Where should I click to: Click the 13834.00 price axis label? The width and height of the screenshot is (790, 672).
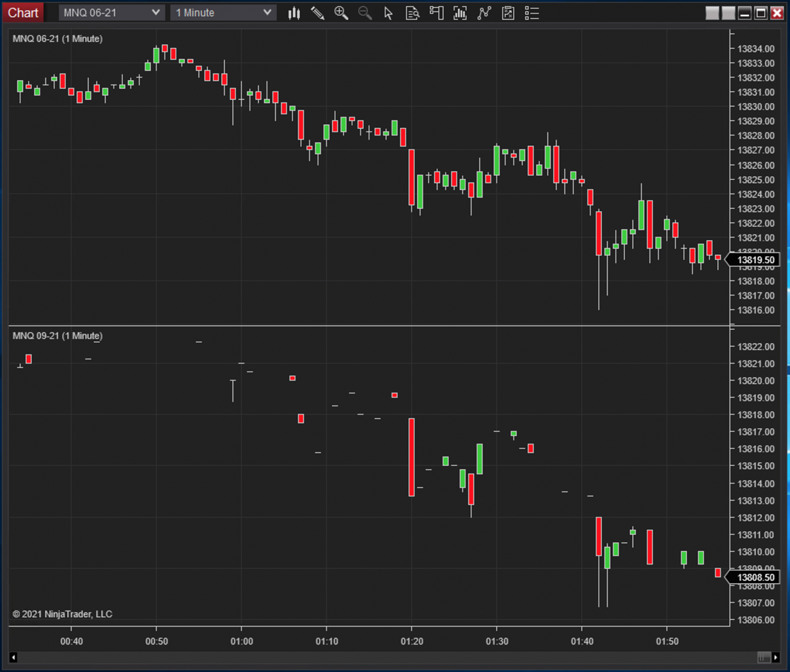[756, 49]
